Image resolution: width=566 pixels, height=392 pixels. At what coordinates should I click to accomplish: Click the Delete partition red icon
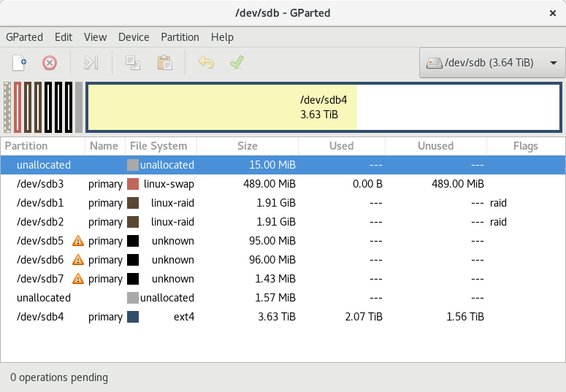click(x=50, y=63)
